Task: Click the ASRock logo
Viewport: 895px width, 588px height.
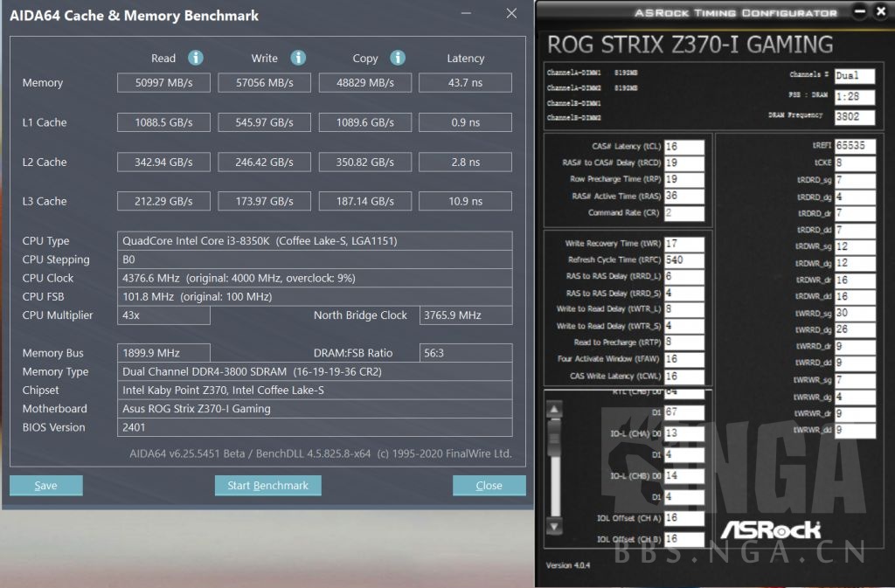Action: 770,529
